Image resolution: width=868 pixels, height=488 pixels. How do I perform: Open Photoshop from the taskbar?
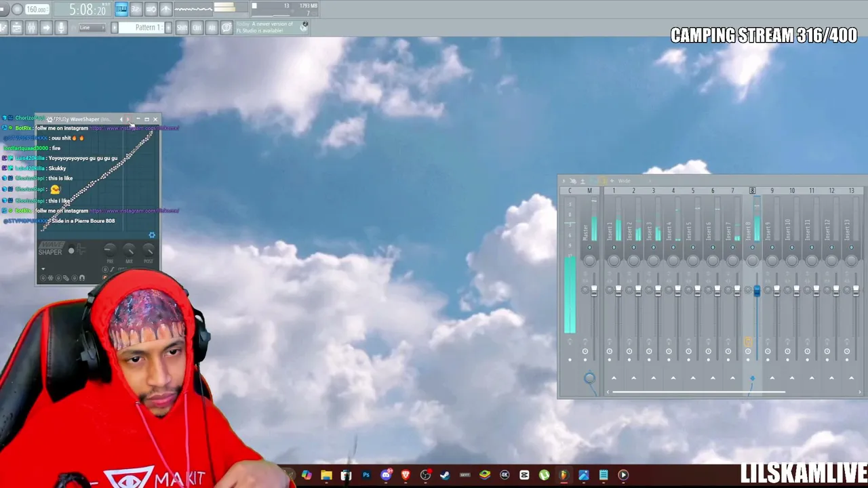[x=366, y=475]
